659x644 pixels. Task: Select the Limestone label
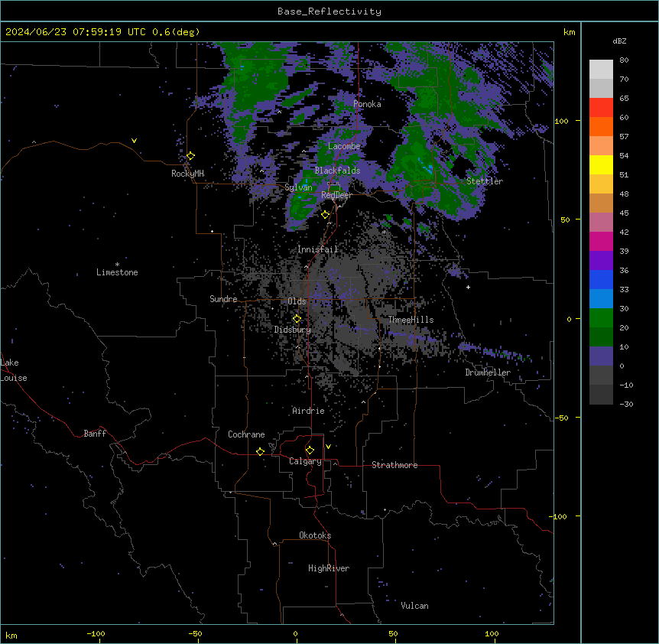click(117, 272)
